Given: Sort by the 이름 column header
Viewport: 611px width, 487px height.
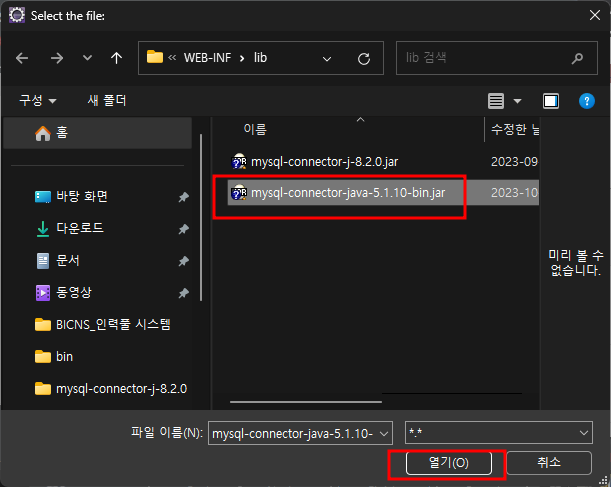Looking at the screenshot, I should pos(255,129).
